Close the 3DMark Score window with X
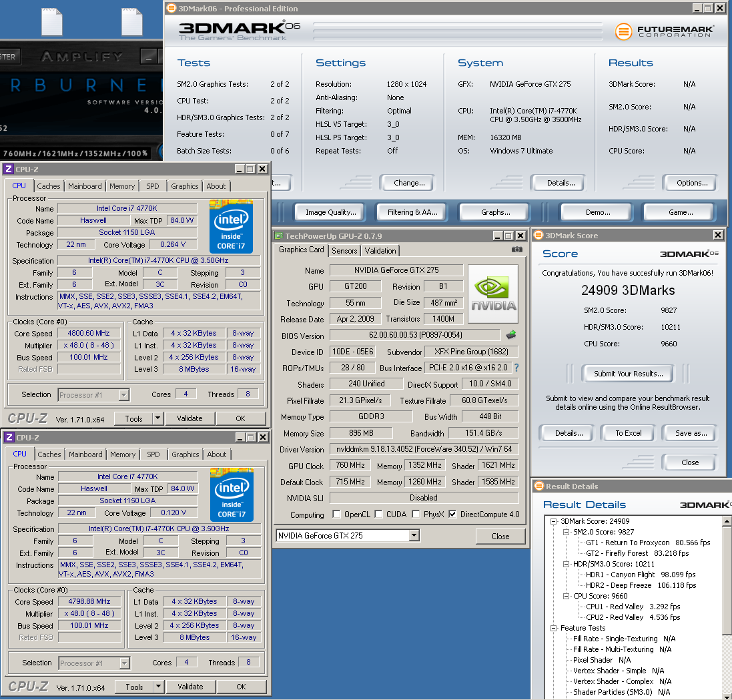The width and height of the screenshot is (732, 700). [x=718, y=235]
